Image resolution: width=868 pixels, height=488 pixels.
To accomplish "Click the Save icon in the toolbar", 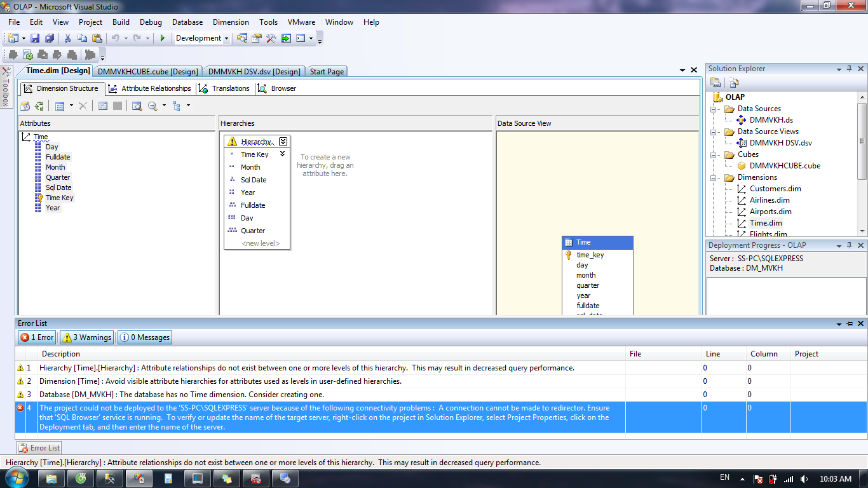I will pyautogui.click(x=35, y=38).
